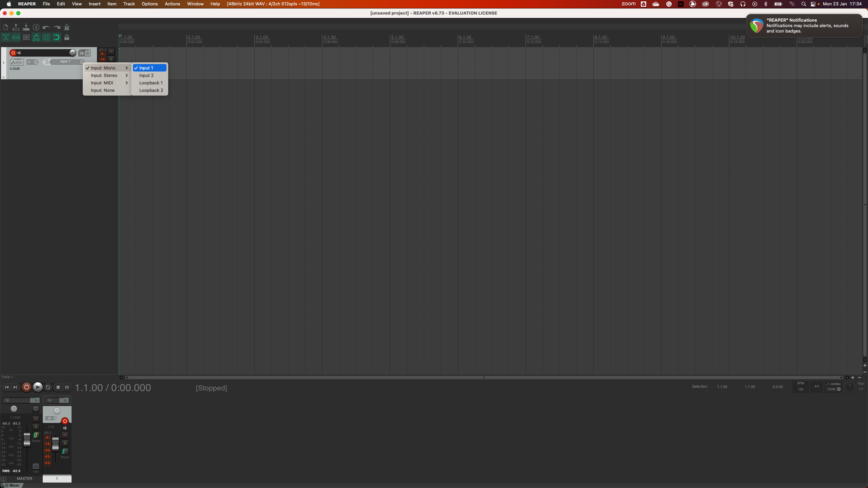
Task: Click the track 1 FX button
Action: pos(82,53)
